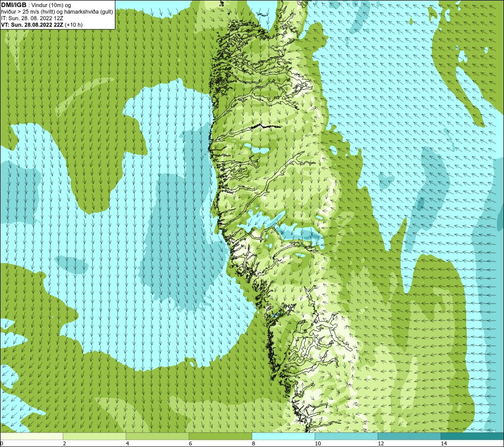Click the 8–10 m/s light cyan legend swatch
The image size is (504, 447).
click(283, 436)
